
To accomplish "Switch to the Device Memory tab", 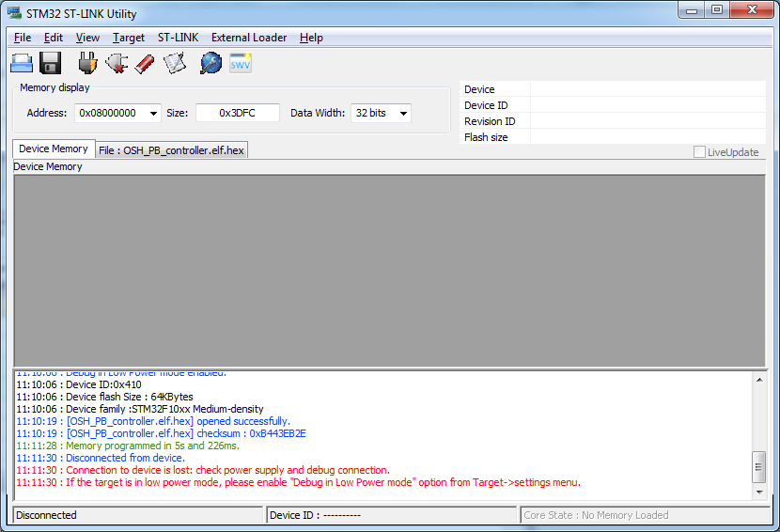I will tap(54, 149).
